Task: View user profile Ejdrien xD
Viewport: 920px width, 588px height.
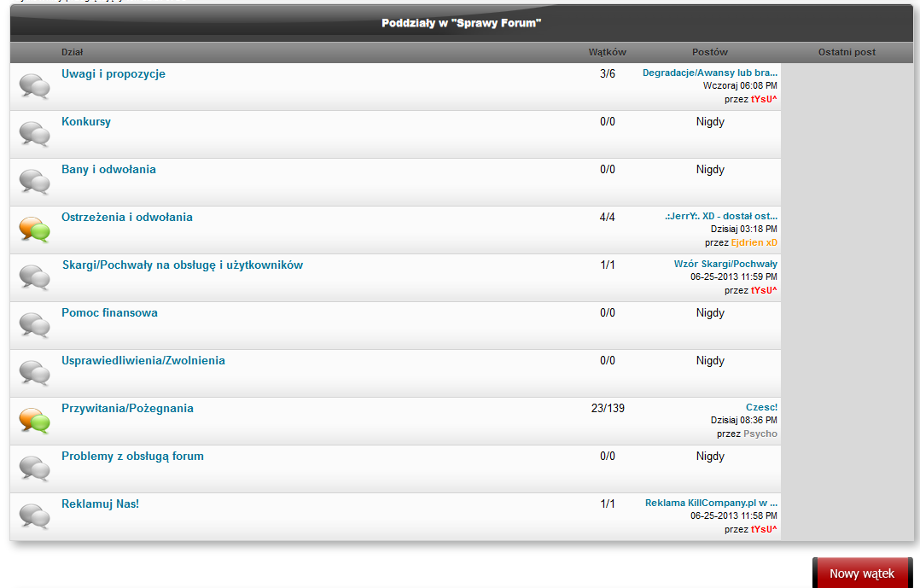Action: coord(754,242)
